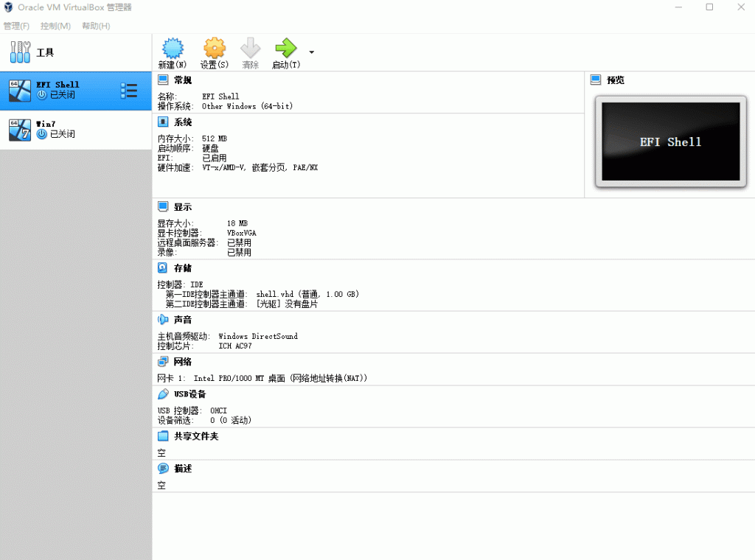Open the 管理(F) menu

pos(16,26)
